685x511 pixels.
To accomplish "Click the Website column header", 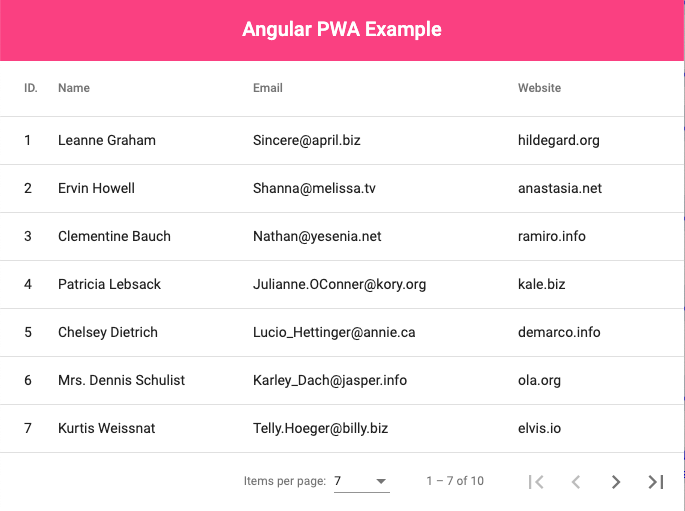I will click(x=539, y=88).
